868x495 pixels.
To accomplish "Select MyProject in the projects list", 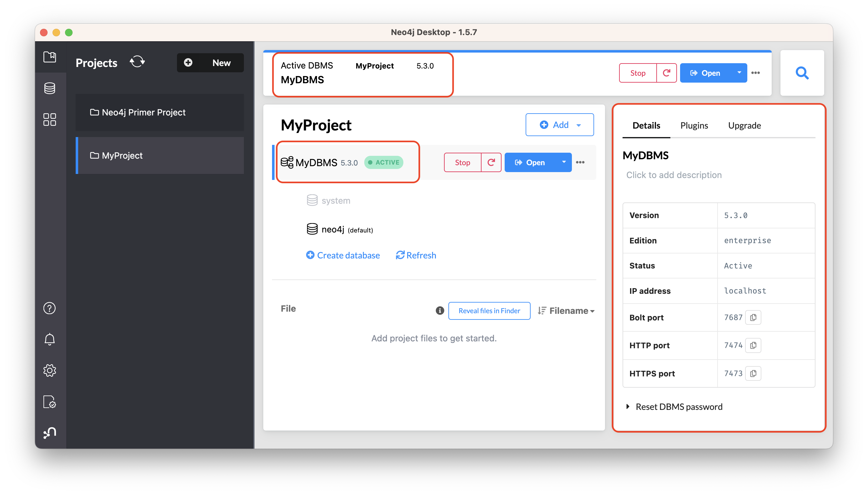I will click(x=160, y=156).
